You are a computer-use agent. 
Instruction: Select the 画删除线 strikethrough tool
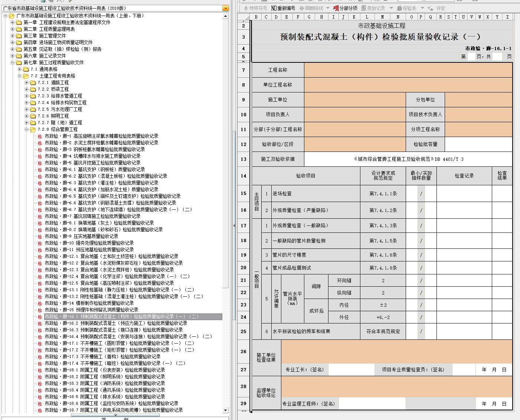pos(311,8)
